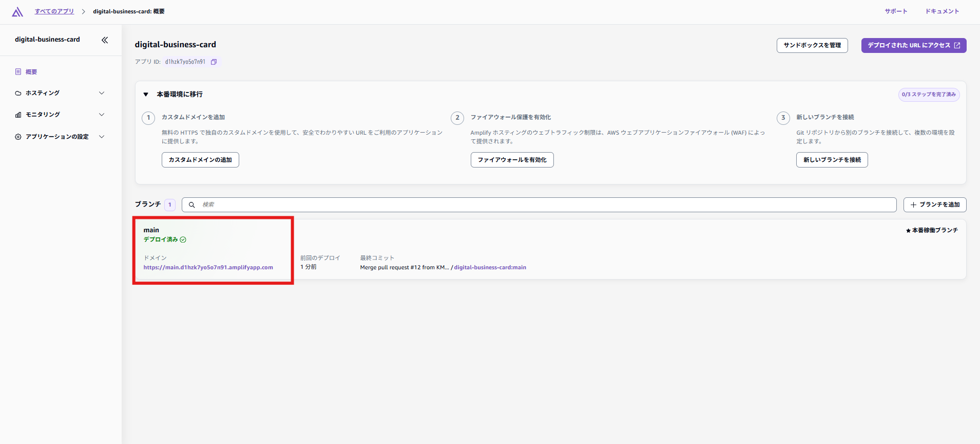Screen dimensions: 980x444
Task: Collapse the sidebar with double-chevron icon
Action: tap(105, 40)
